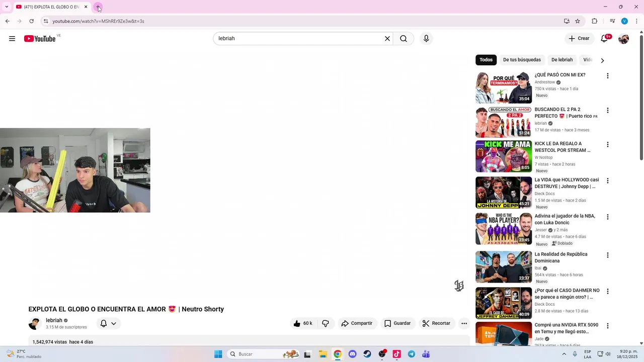Open a new browser tab

point(98,7)
